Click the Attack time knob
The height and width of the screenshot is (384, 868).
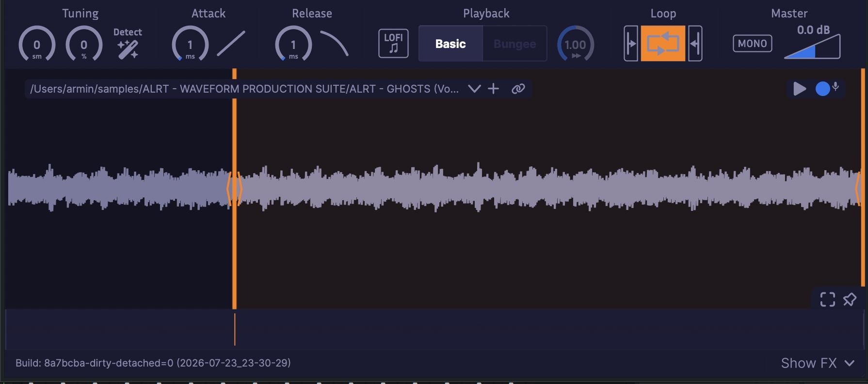190,44
